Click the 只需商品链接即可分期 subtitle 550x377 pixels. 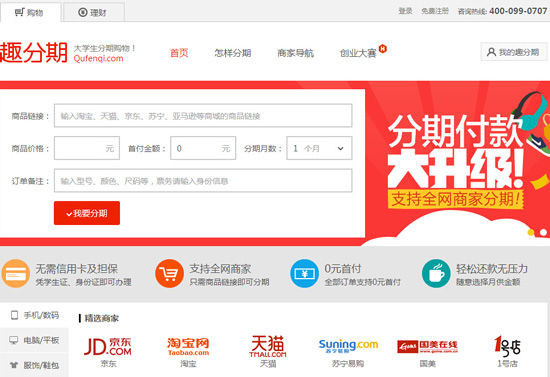[x=229, y=282]
